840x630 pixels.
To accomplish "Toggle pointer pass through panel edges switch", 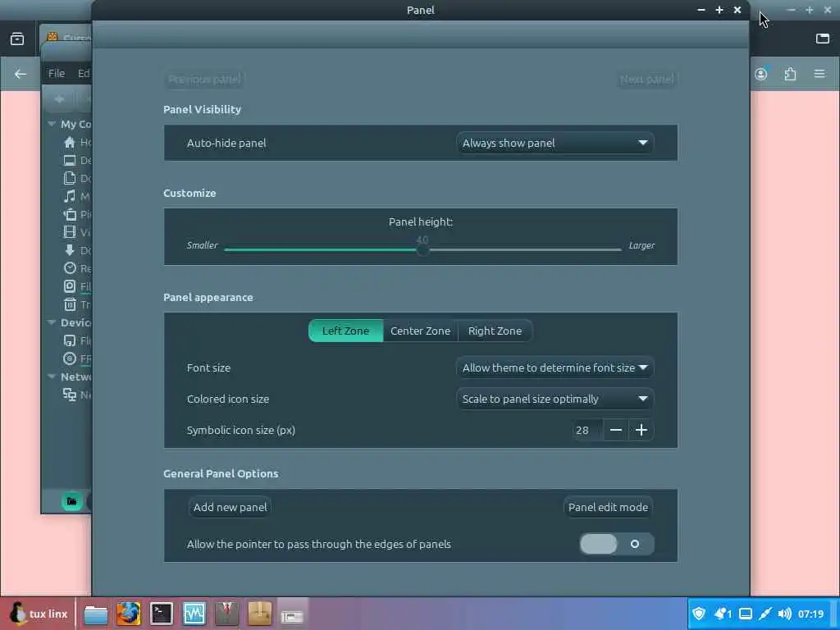I will [617, 545].
